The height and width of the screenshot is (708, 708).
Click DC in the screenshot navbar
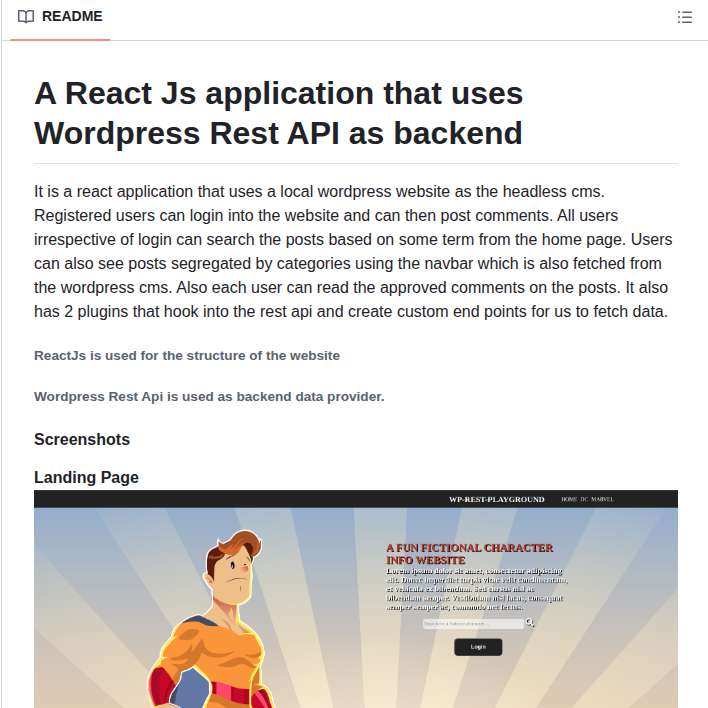click(584, 499)
